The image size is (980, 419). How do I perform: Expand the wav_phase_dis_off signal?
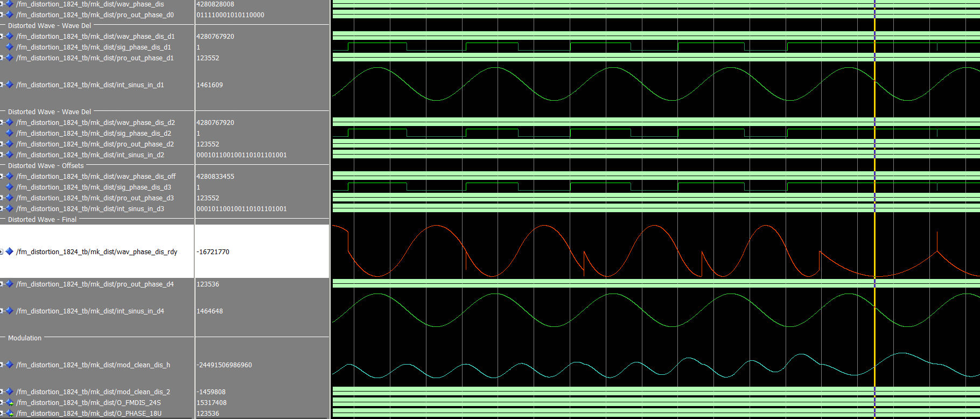click(x=2, y=177)
